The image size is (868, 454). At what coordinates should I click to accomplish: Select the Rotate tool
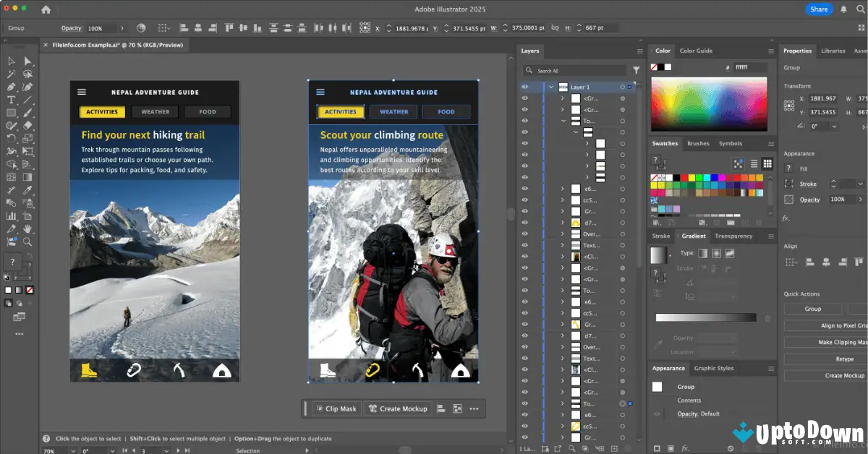point(10,138)
